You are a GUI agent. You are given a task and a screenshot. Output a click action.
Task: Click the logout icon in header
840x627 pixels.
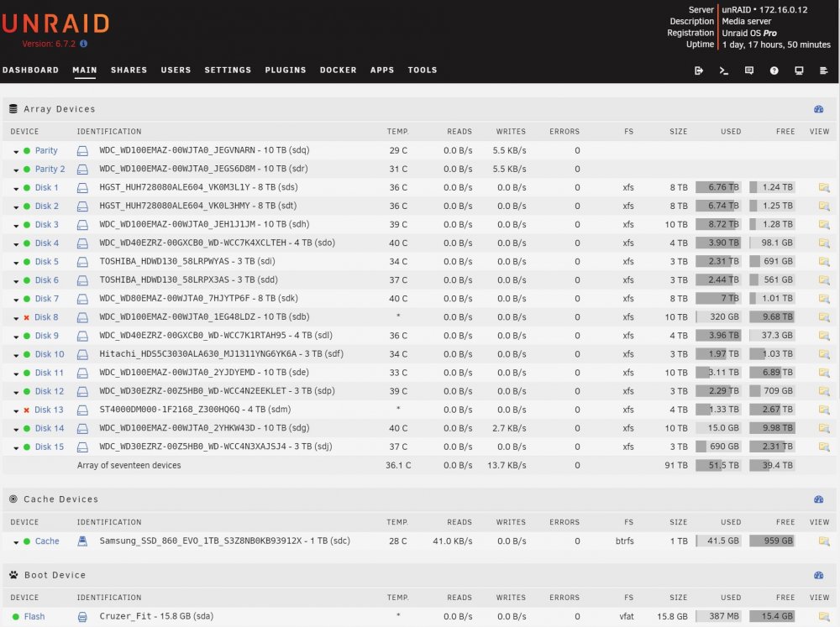699,71
